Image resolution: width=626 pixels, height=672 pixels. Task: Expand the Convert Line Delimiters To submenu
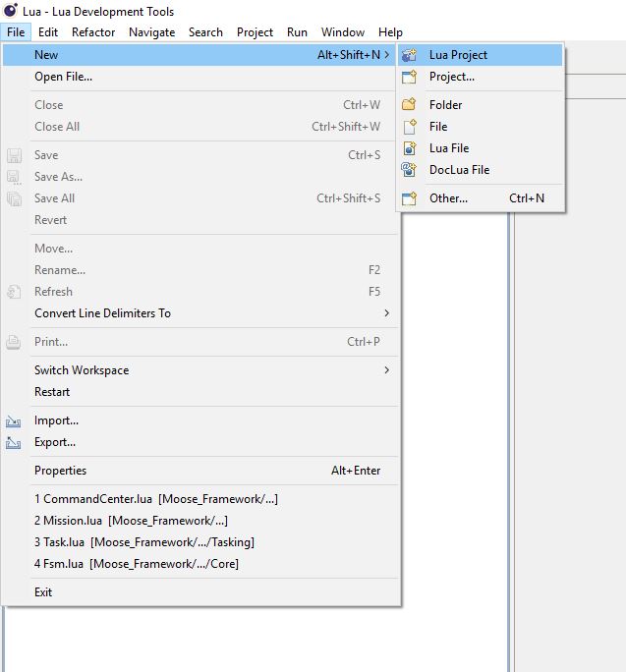tap(386, 313)
